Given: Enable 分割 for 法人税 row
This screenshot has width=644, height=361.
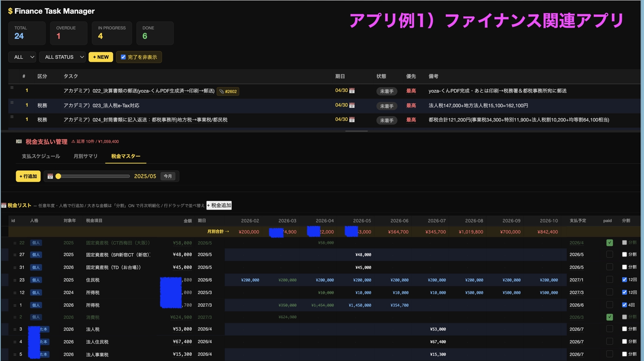Looking at the screenshot, I should pyautogui.click(x=624, y=329).
